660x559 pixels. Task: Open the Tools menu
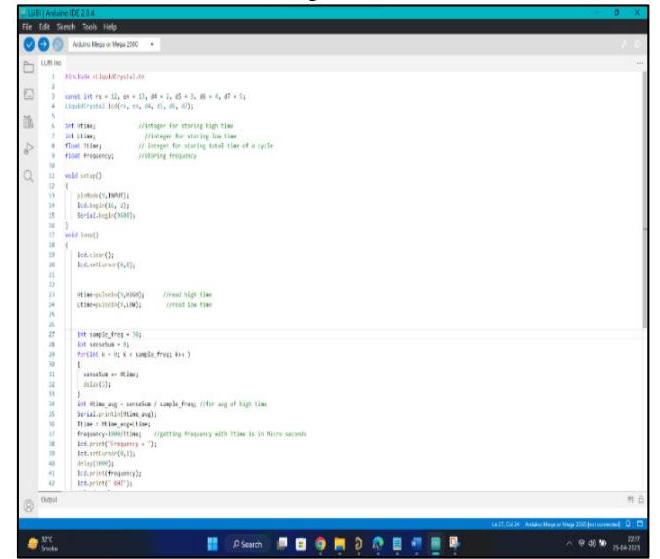69,28
